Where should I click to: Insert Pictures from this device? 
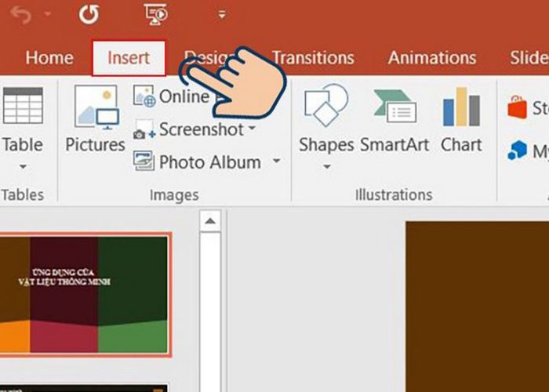coord(95,118)
